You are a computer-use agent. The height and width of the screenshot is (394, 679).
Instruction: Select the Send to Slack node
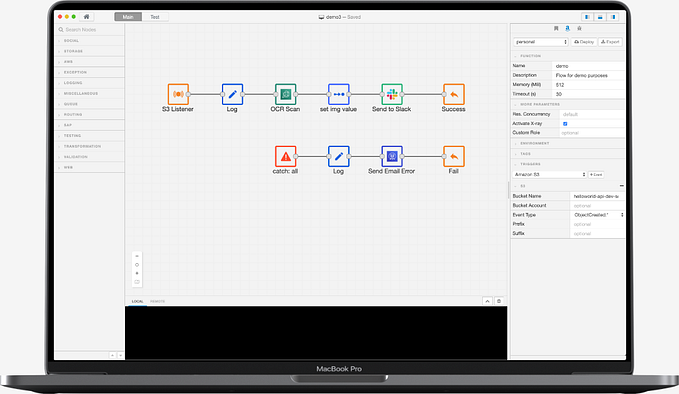tap(392, 94)
